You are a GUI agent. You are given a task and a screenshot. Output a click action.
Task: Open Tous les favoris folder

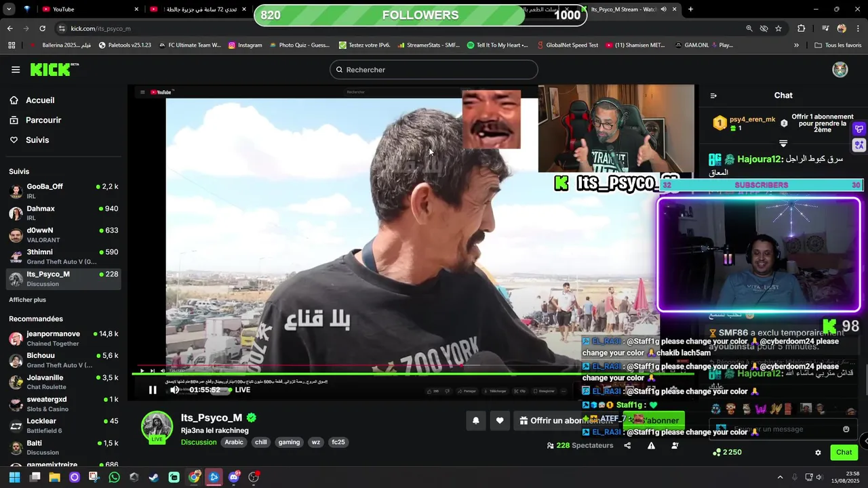click(x=837, y=45)
